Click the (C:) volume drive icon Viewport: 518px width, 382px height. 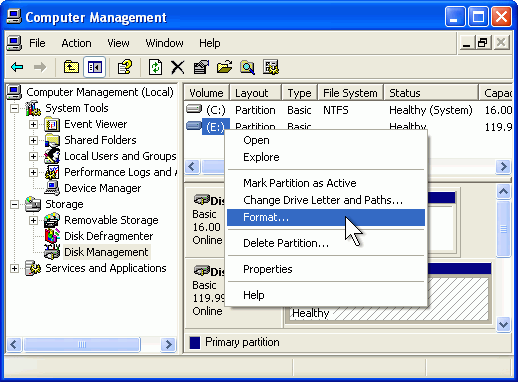[194, 109]
